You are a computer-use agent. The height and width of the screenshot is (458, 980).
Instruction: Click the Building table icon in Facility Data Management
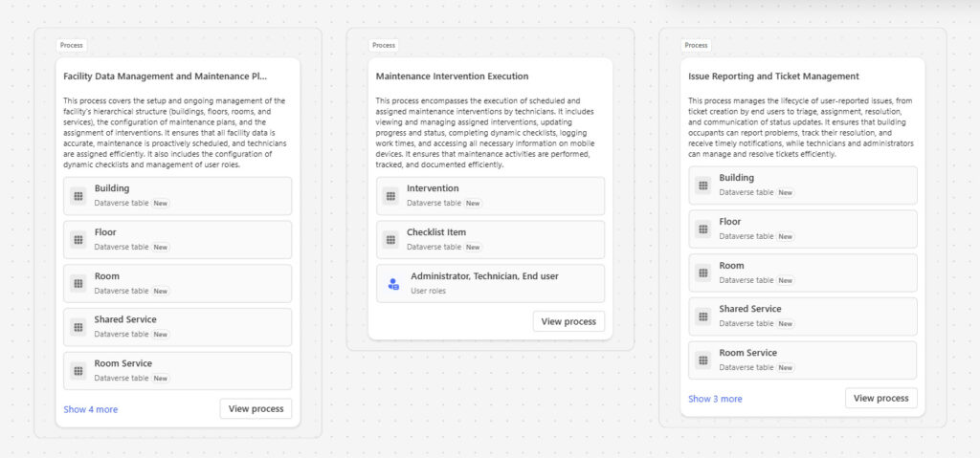pyautogui.click(x=78, y=195)
